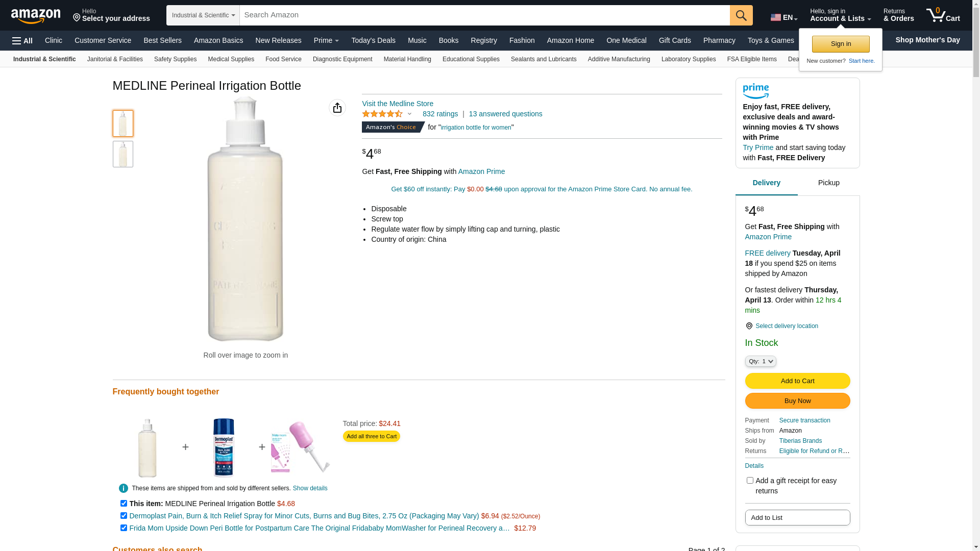Viewport: 980px width, 551px height.
Task: Open Today's Deals in navigation bar
Action: pyautogui.click(x=373, y=40)
